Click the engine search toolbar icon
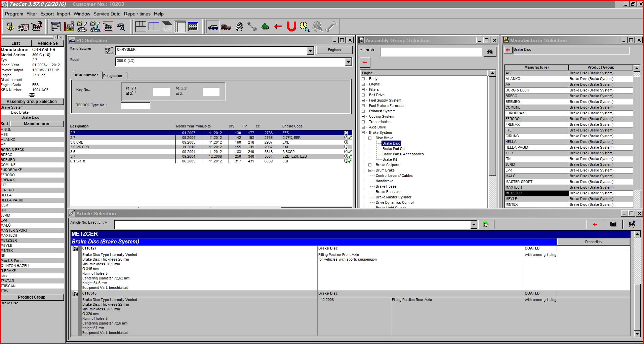The height and width of the screenshot is (344, 644). [239, 27]
